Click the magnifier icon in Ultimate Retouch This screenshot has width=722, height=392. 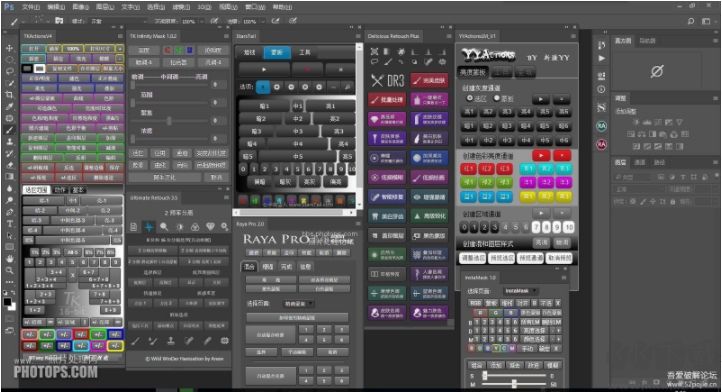click(x=164, y=227)
